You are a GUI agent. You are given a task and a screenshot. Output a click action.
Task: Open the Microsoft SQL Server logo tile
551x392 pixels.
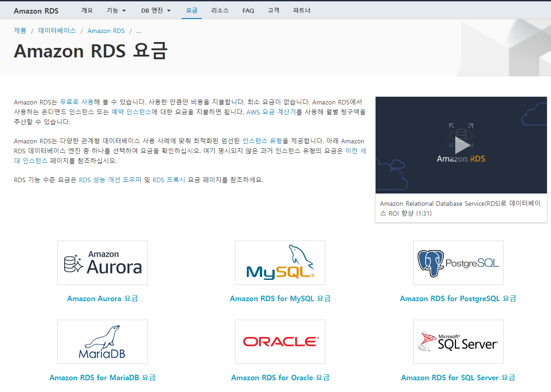[x=458, y=342]
